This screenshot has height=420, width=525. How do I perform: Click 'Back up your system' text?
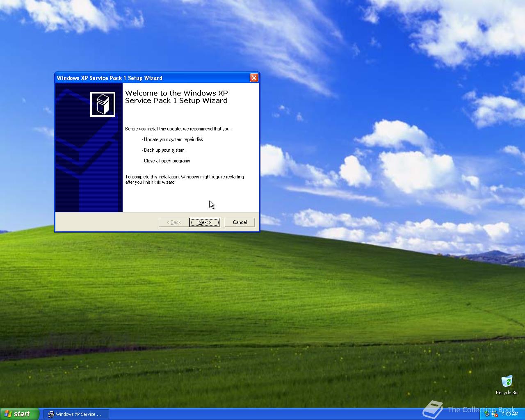pos(163,150)
